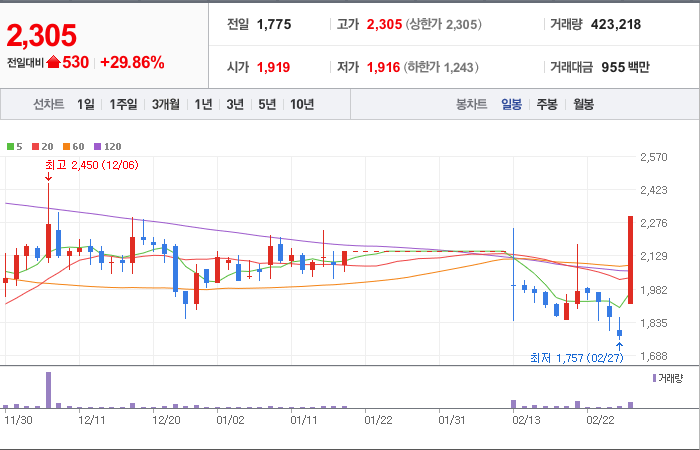Click the 02/22 date axis label
This screenshot has width=700, height=450.
[600, 420]
